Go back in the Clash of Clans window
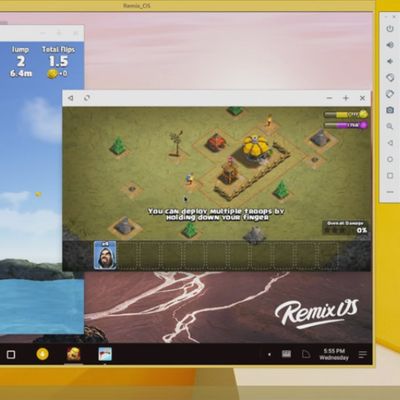This screenshot has width=400, height=400. (70, 98)
